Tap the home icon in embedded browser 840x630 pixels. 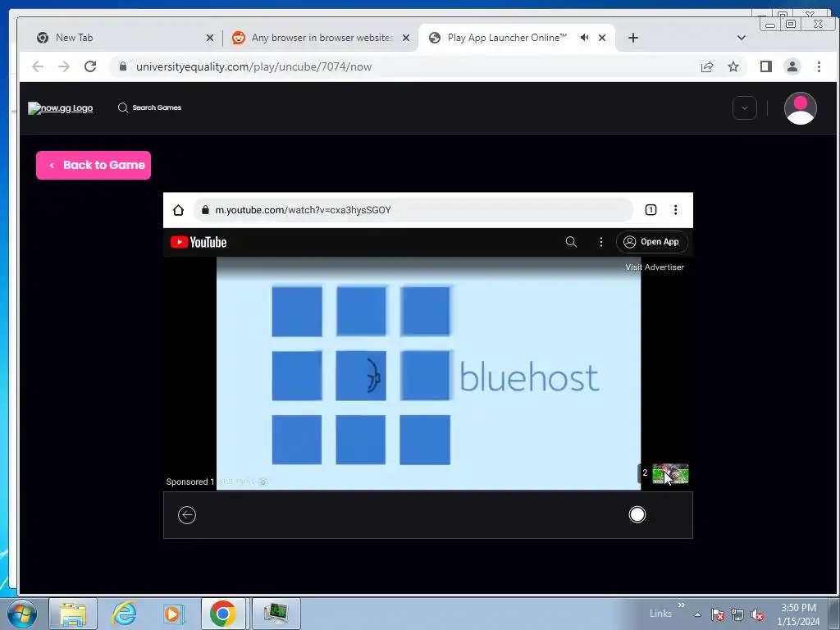pos(178,210)
